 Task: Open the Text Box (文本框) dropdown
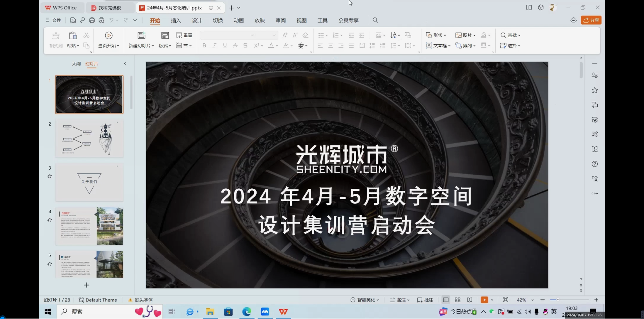[x=438, y=46]
